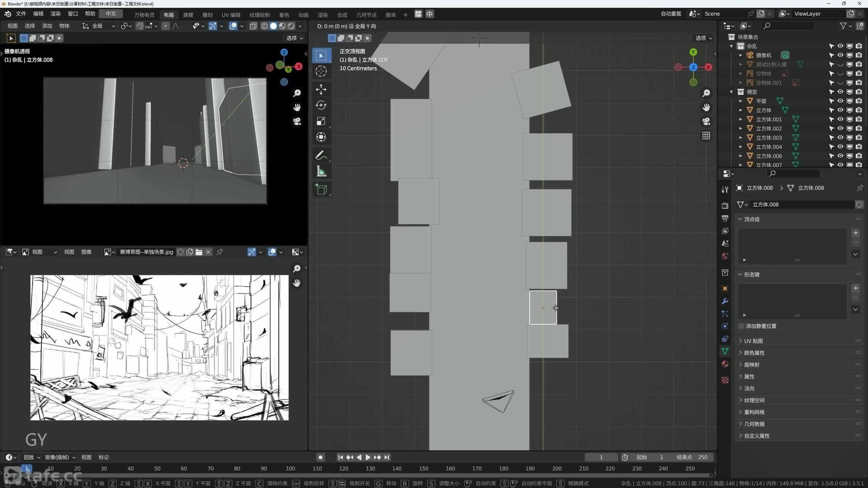This screenshot has height=488, width=868.
Task: Click the red X axis gizmo ball in top view
Action: click(x=708, y=67)
